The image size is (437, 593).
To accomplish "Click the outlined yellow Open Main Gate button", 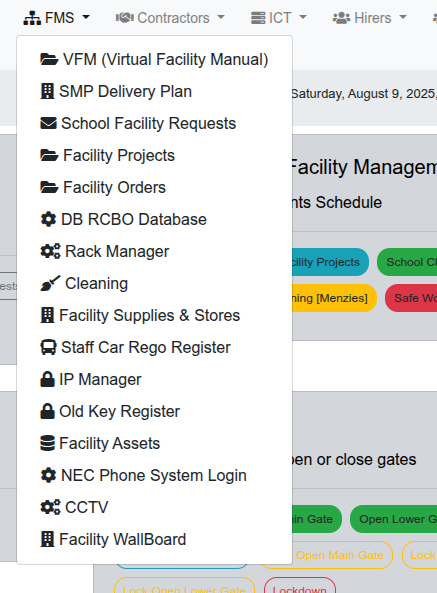I will tap(339, 555).
